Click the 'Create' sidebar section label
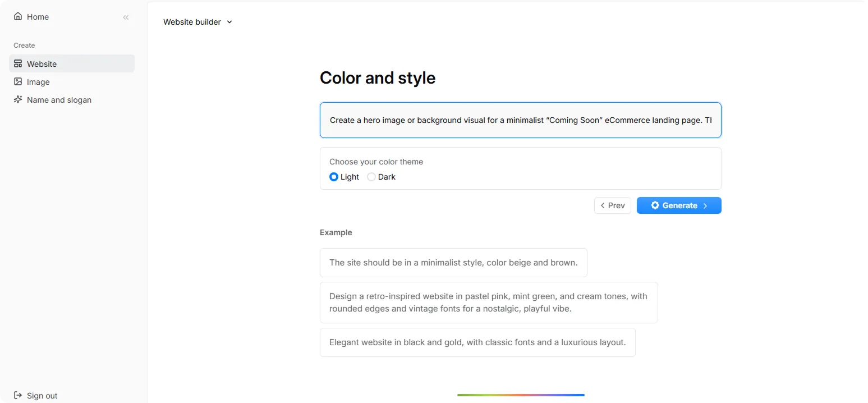 click(x=24, y=45)
